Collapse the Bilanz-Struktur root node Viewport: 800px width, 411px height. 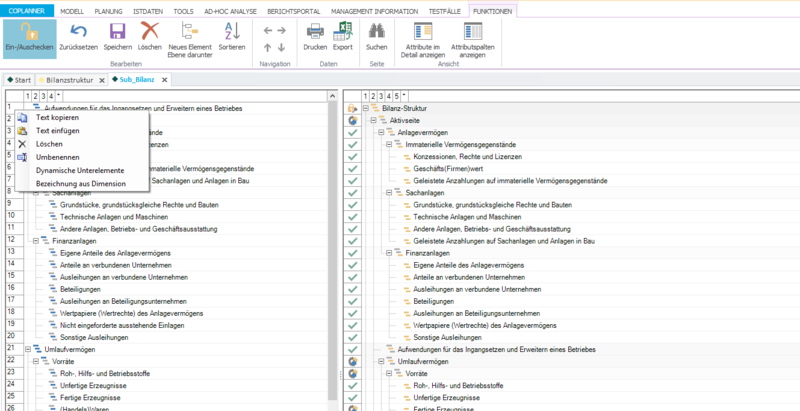[365, 109]
